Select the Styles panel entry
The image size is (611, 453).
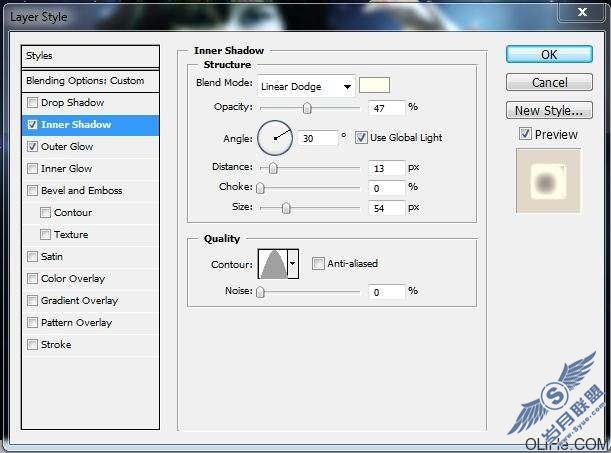tap(90, 56)
